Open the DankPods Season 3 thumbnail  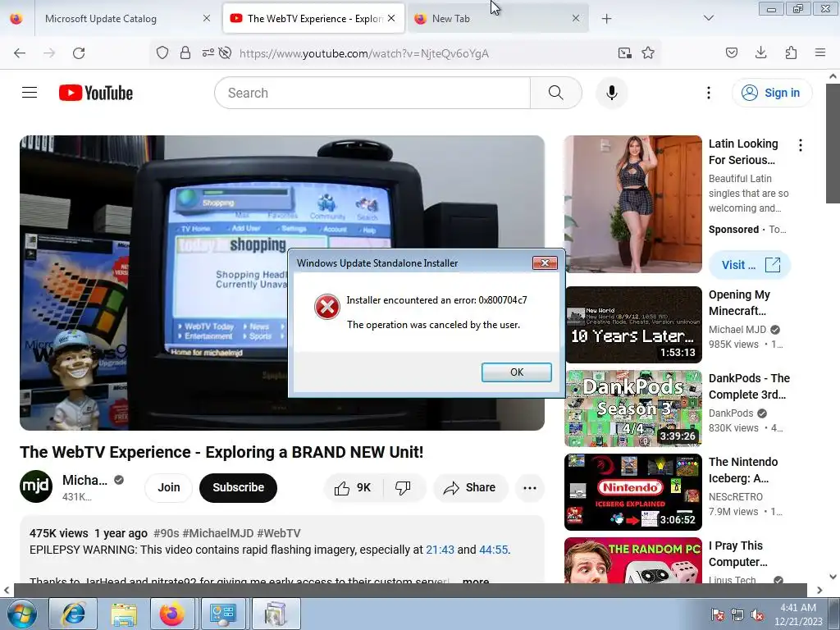633,409
